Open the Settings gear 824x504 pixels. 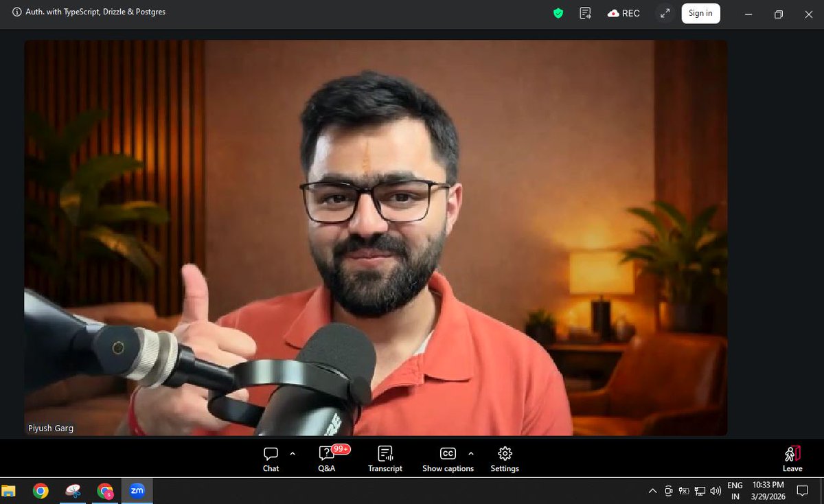[x=505, y=459]
